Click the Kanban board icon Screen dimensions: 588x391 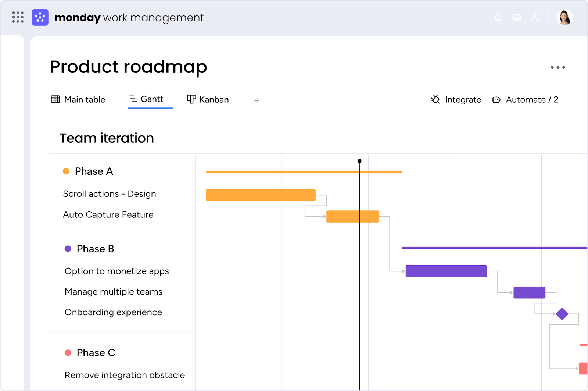click(191, 99)
